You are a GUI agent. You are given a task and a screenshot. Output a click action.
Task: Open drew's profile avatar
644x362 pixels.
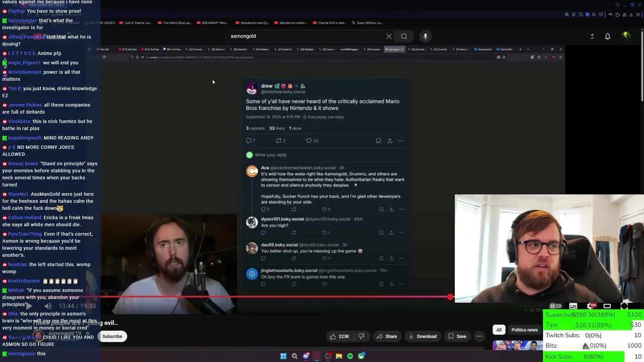coord(252,89)
